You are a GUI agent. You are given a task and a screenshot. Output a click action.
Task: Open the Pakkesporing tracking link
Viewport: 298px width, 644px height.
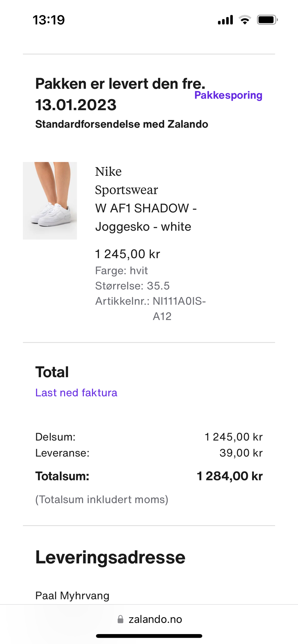[x=228, y=95]
